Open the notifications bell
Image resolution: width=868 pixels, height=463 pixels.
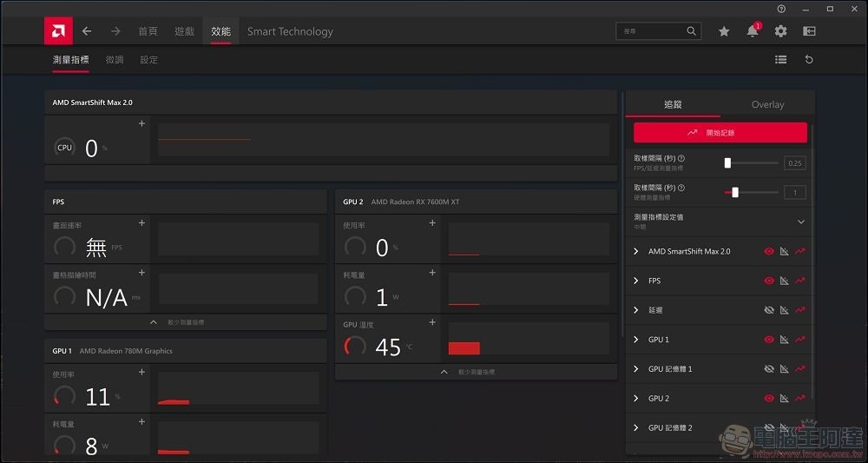[753, 31]
